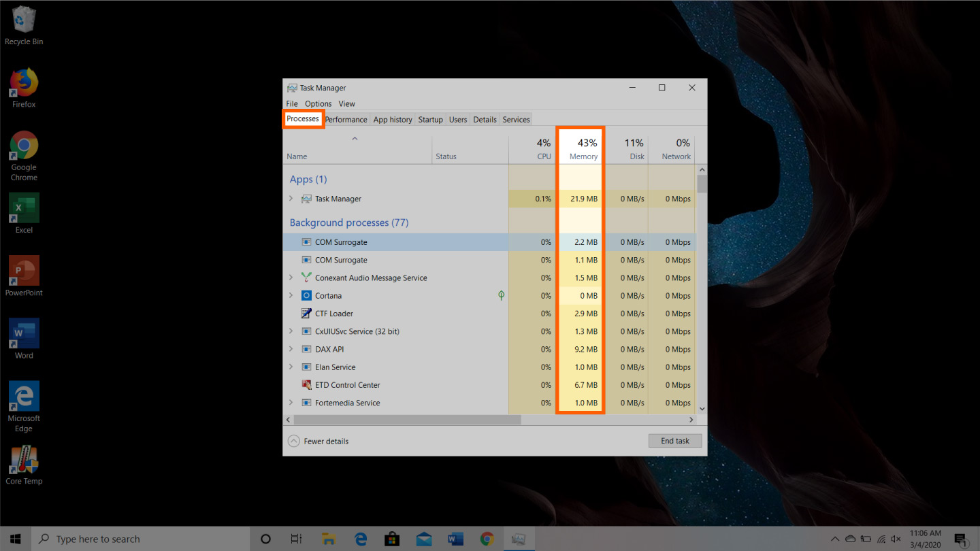Click the Cortana process icon

pyautogui.click(x=306, y=295)
